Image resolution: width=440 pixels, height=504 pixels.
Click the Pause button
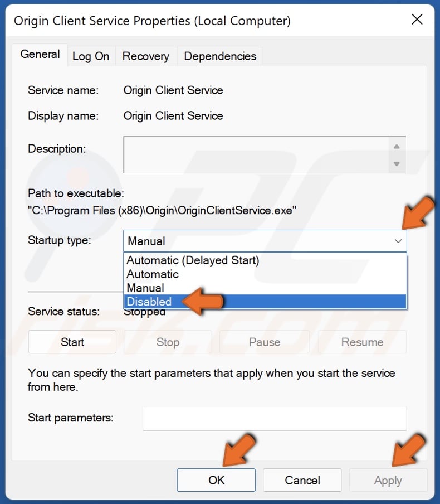pyautogui.click(x=264, y=342)
